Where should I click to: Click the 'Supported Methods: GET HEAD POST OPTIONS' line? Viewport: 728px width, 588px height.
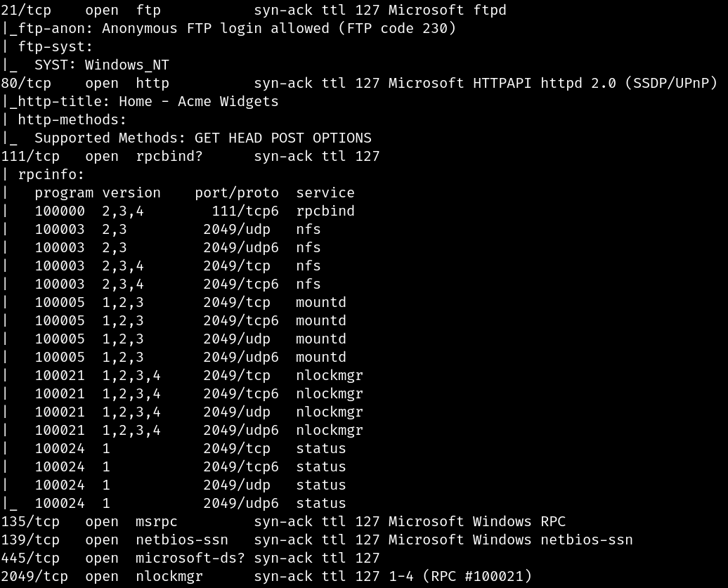(x=203, y=138)
